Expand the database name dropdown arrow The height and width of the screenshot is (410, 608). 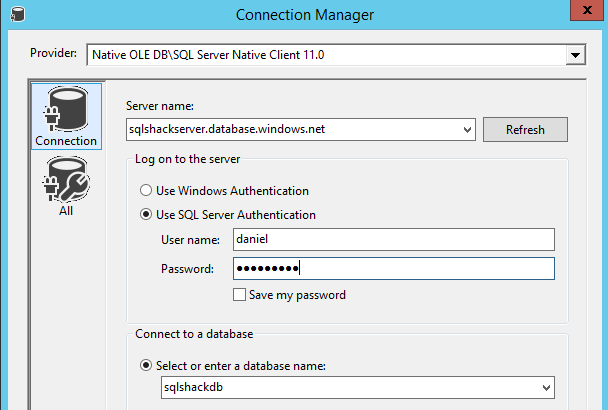546,387
